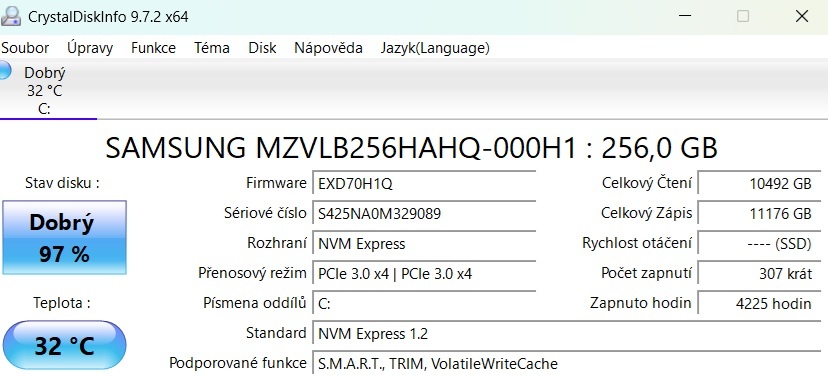Click the Podporované funkce field S.M.A.R.T., TRIM
This screenshot has height=377, width=828.
[x=567, y=363]
